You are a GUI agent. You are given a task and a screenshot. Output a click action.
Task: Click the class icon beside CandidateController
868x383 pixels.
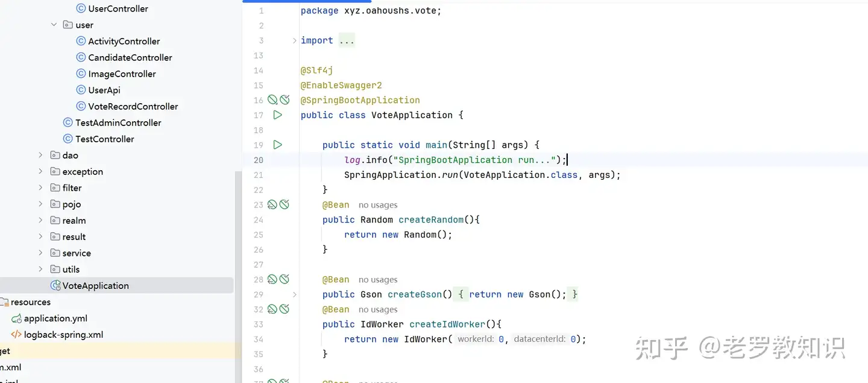coord(81,57)
